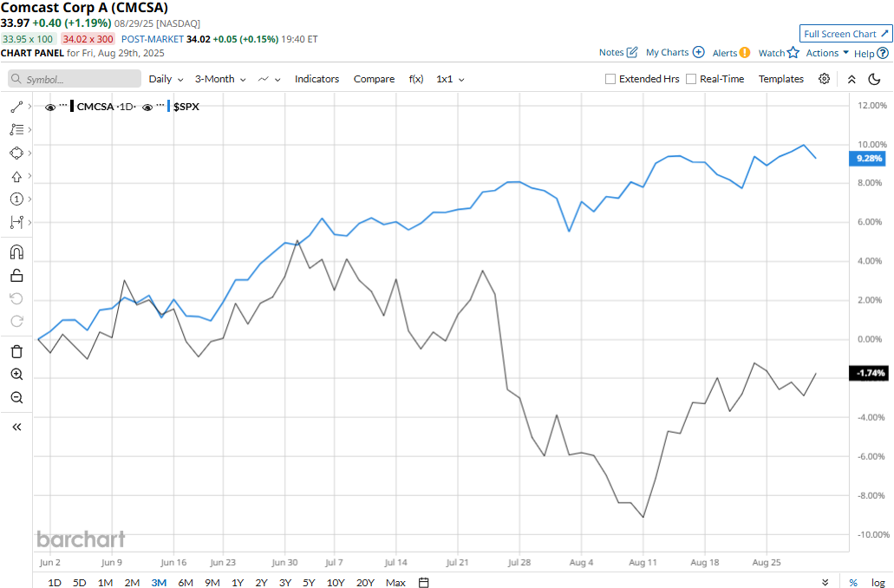This screenshot has height=588, width=894.
Task: Click the redo arrow icon
Action: pyautogui.click(x=16, y=321)
